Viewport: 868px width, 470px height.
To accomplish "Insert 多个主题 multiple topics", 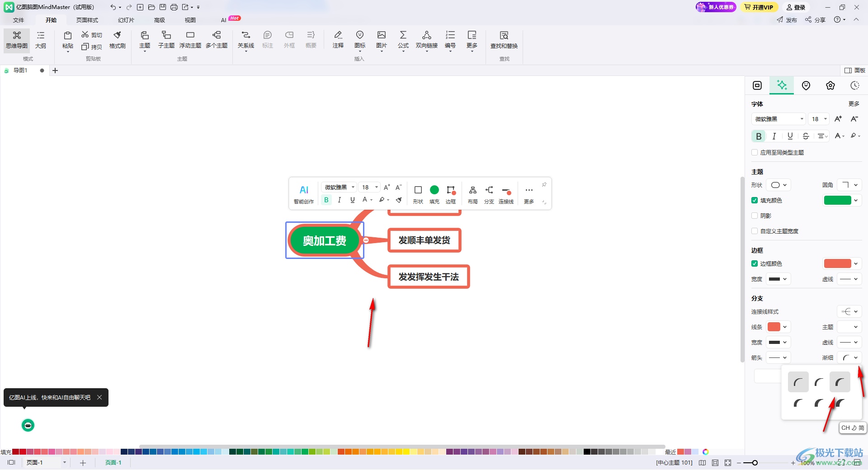I will pos(217,40).
